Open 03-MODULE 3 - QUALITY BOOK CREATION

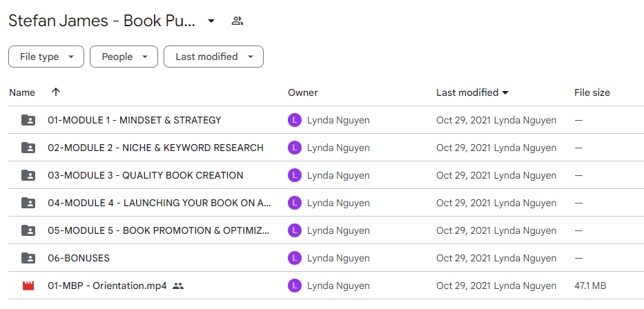pos(146,175)
